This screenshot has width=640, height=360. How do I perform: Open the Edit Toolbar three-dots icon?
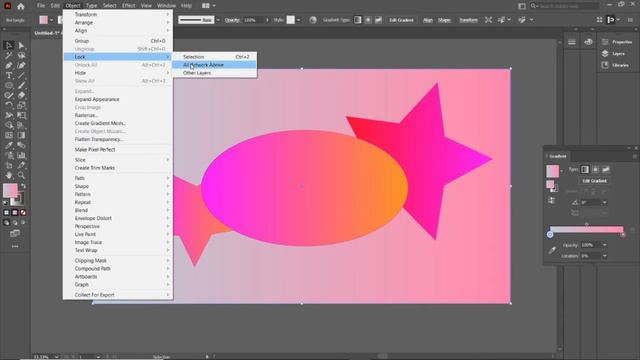tap(15, 246)
